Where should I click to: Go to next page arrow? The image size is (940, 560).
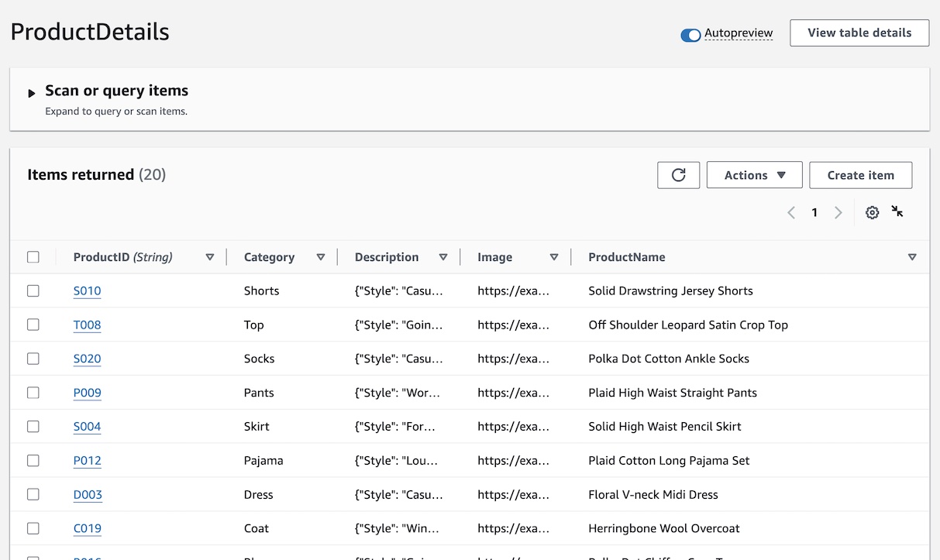coord(838,212)
